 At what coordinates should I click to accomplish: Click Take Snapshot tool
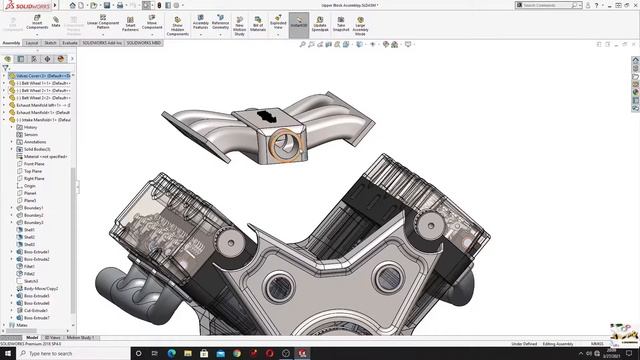[x=341, y=24]
